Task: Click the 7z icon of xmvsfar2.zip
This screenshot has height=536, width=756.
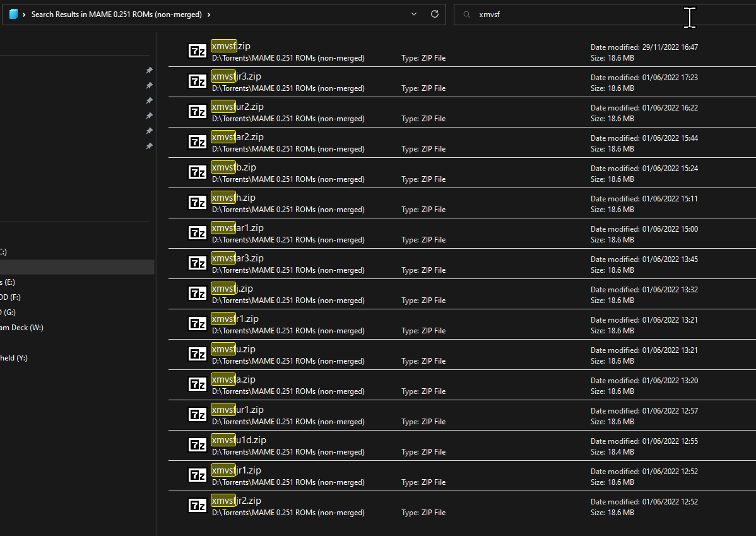Action: 197,142
